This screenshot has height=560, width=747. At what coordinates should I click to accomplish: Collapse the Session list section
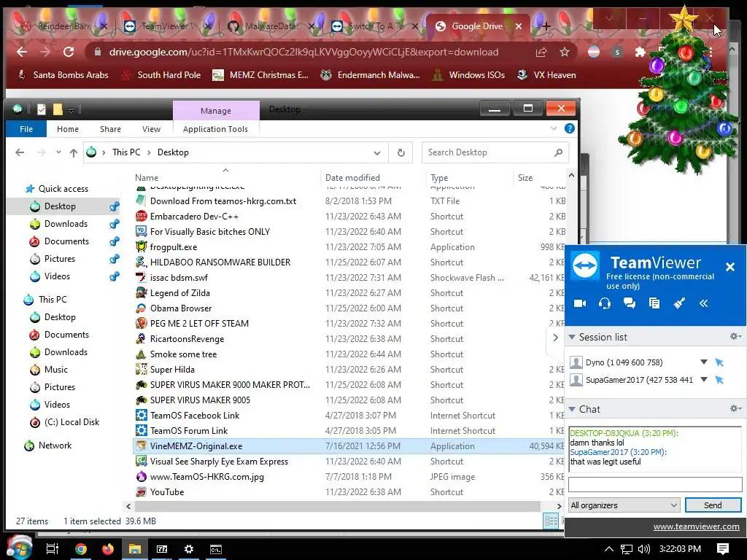pos(572,337)
